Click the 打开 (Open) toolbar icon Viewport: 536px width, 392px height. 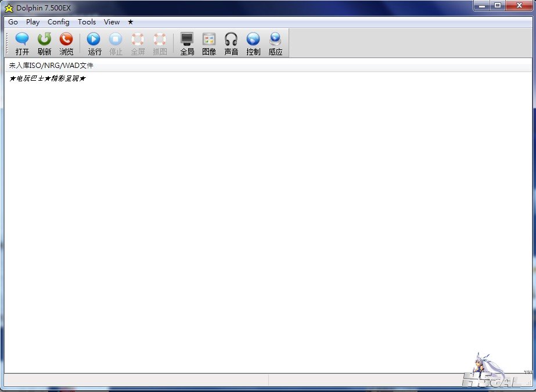tap(22, 44)
